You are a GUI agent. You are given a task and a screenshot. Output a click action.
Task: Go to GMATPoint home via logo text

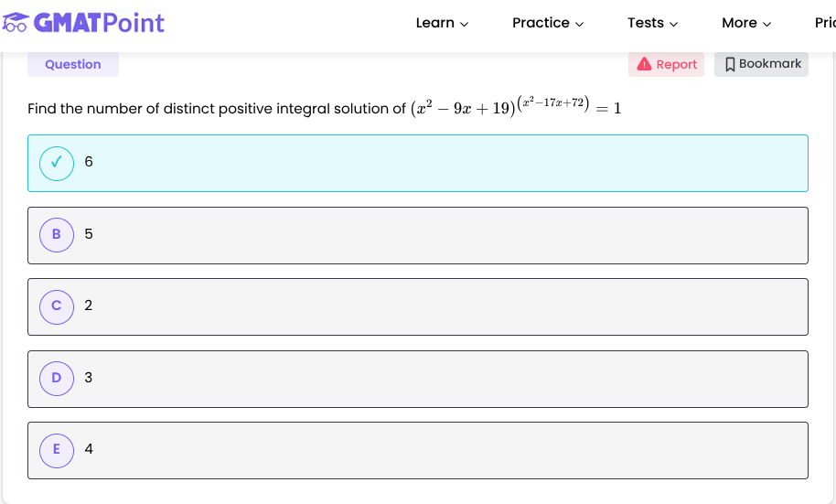click(99, 23)
